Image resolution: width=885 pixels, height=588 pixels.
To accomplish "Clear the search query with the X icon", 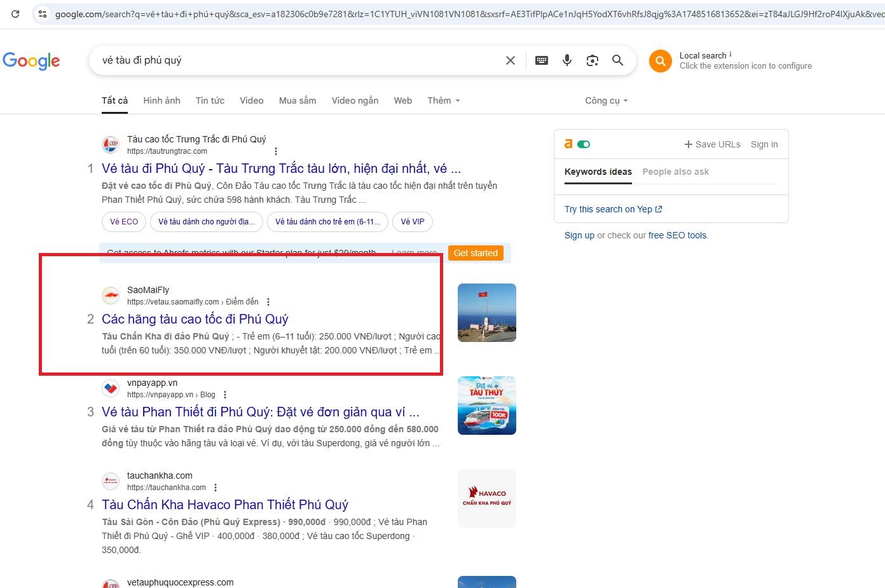I will tap(511, 60).
